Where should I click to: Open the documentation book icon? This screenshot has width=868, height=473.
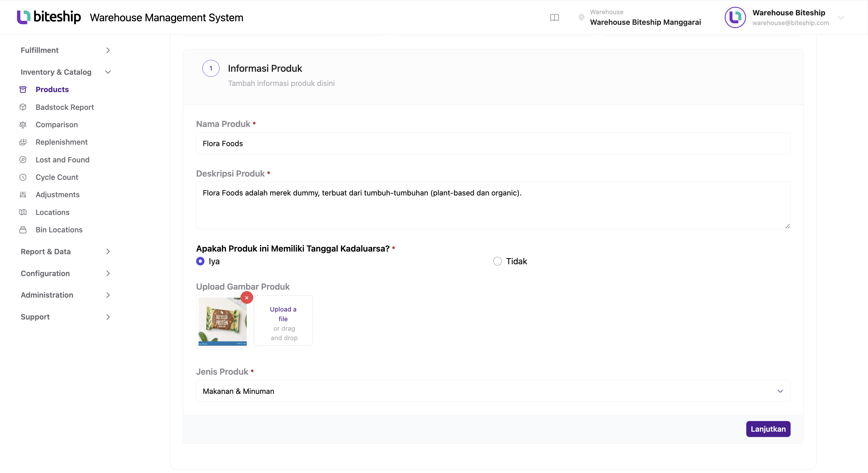(554, 17)
